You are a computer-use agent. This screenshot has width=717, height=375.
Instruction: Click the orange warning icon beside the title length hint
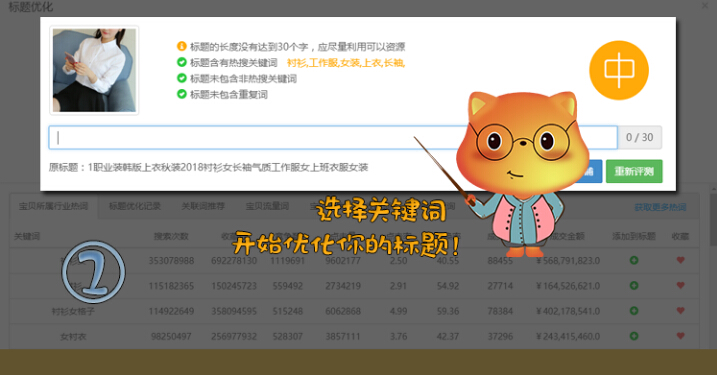pos(182,46)
